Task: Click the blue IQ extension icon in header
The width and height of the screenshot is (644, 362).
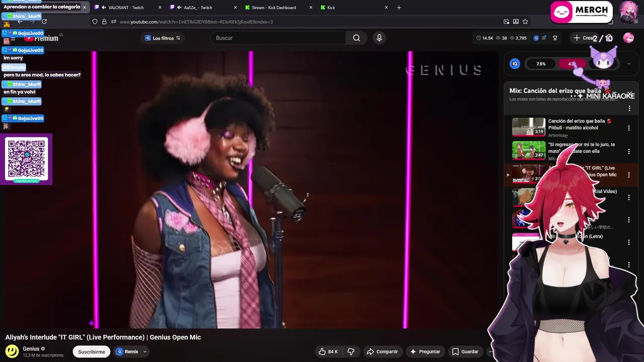Action: pyautogui.click(x=536, y=38)
